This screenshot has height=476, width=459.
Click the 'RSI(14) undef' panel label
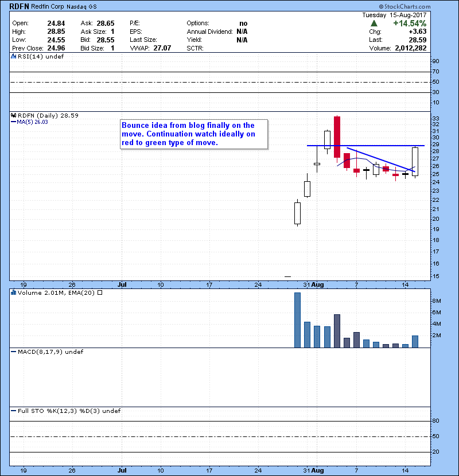tap(41, 56)
